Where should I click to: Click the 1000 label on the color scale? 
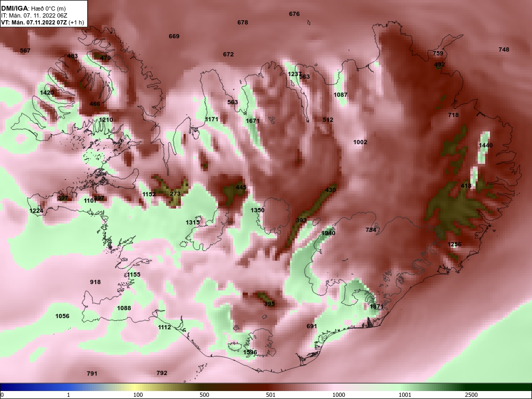pos(338,395)
